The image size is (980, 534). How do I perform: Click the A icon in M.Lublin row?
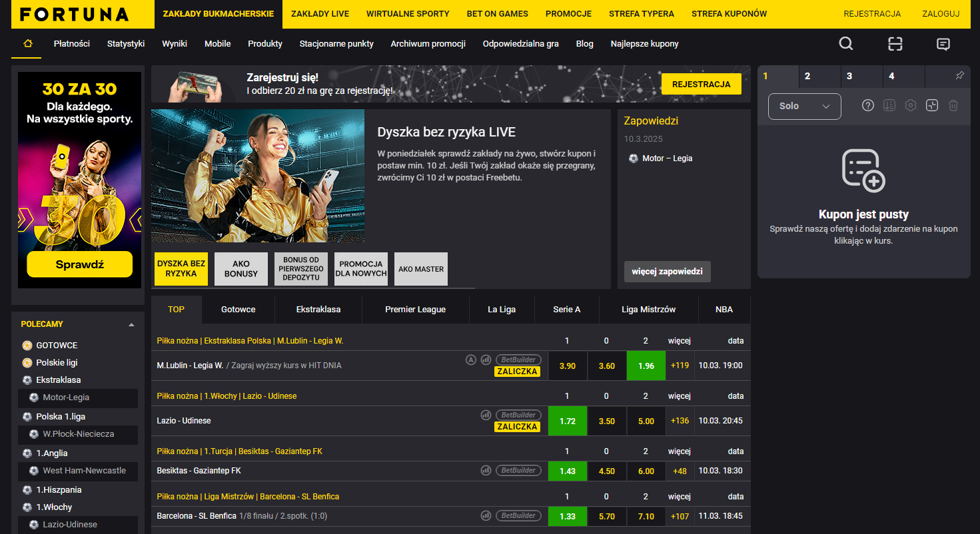[471, 360]
